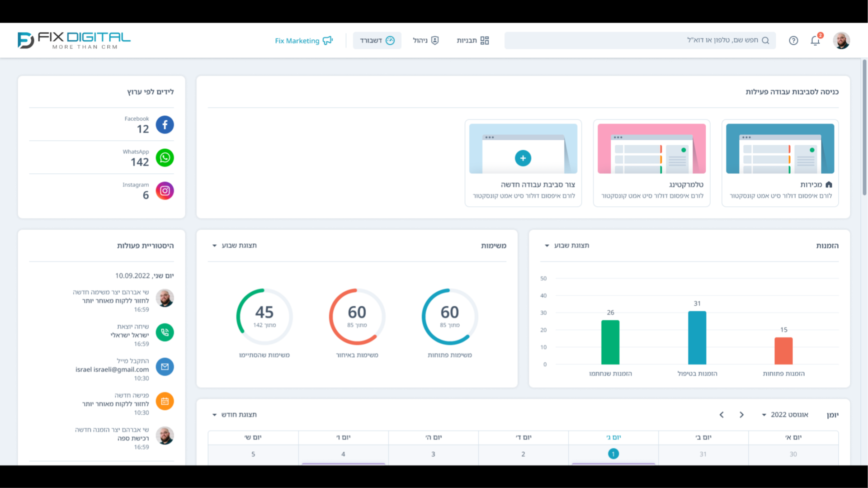Screen dimensions: 868x488
Task: Switch to the ניהול management tab
Action: click(426, 40)
